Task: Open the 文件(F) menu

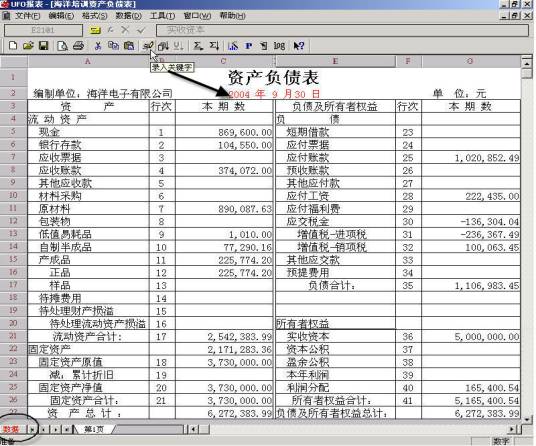Action: pyautogui.click(x=27, y=16)
